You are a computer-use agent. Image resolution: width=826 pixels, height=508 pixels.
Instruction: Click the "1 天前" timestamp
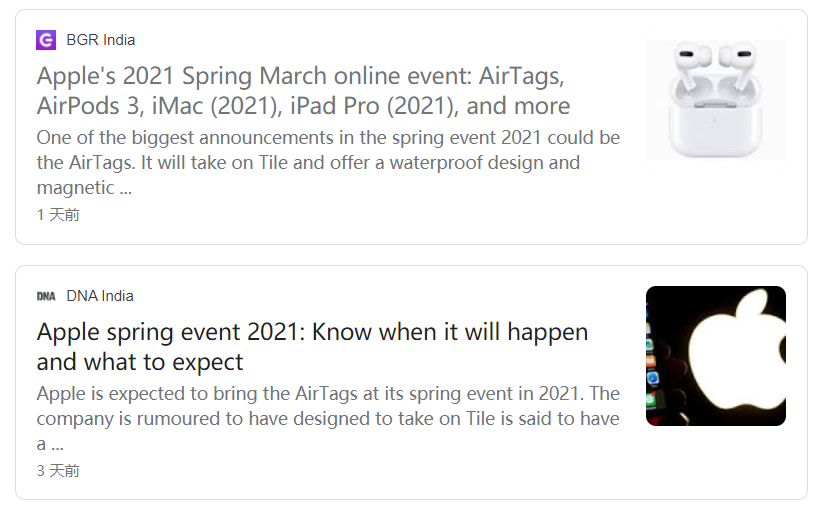point(58,214)
